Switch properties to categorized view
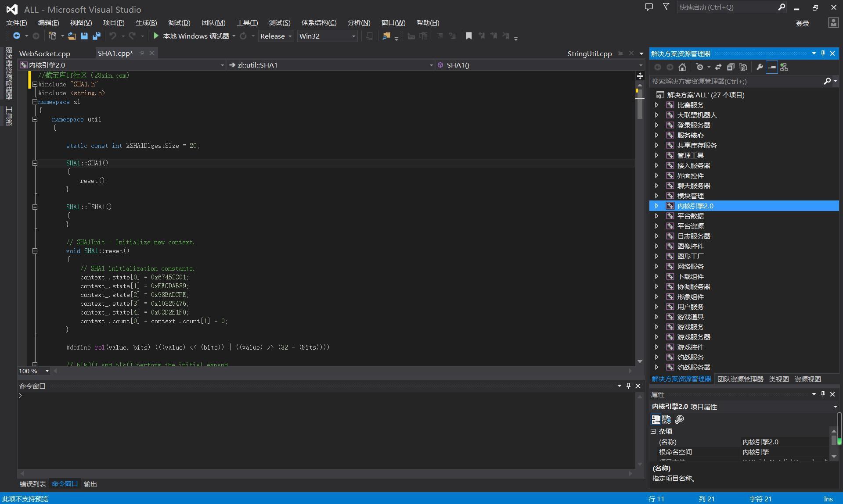843x504 pixels. tap(656, 419)
